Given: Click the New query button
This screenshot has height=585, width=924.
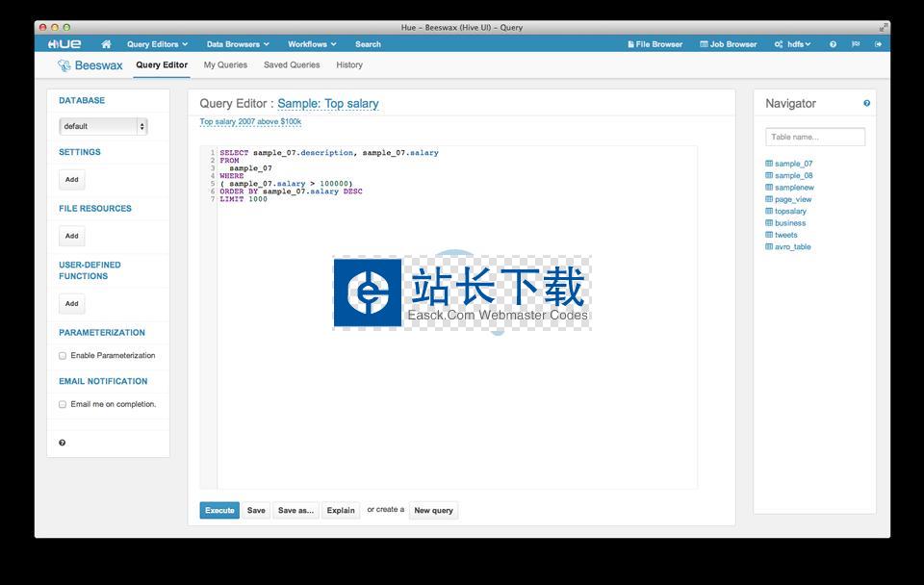Looking at the screenshot, I should pyautogui.click(x=433, y=510).
